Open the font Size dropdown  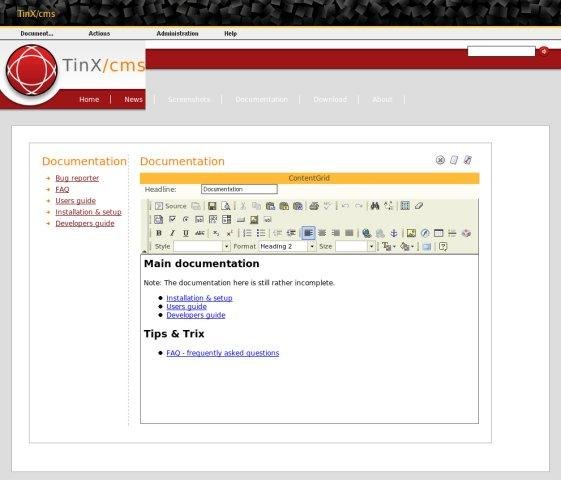355,246
